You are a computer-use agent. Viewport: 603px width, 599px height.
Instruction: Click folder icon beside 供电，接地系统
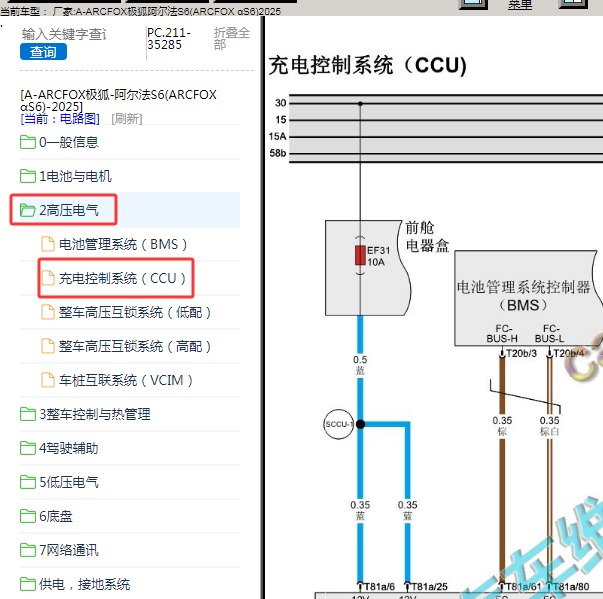point(28,584)
